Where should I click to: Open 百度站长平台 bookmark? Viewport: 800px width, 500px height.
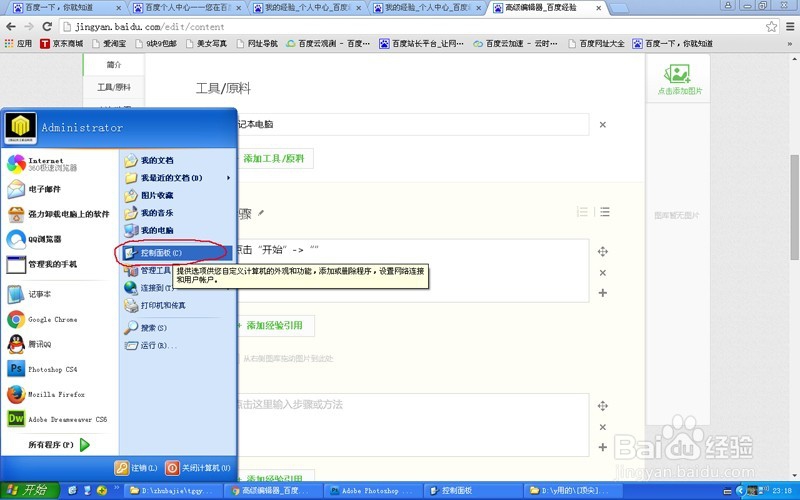point(421,44)
